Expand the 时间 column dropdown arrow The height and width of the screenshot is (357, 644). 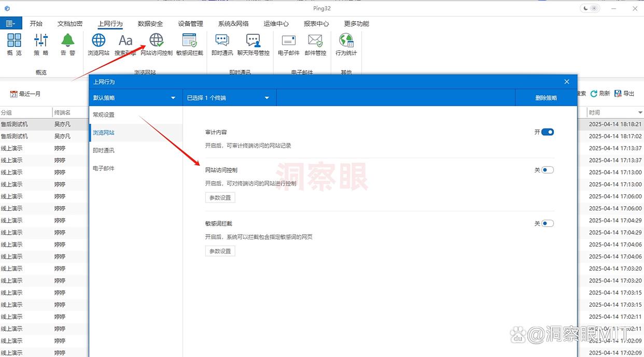point(640,113)
